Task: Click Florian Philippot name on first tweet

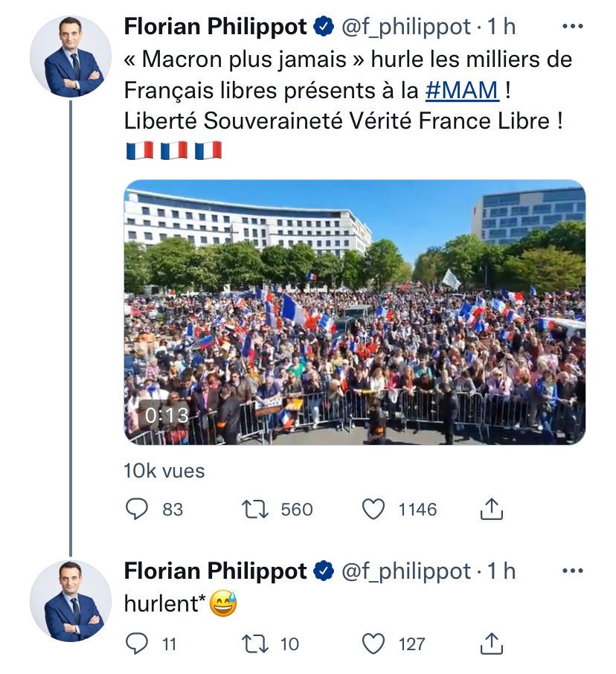Action: 215,28
